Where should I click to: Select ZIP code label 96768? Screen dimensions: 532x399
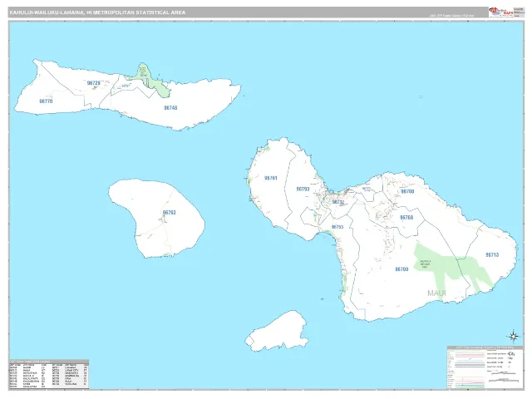click(406, 218)
